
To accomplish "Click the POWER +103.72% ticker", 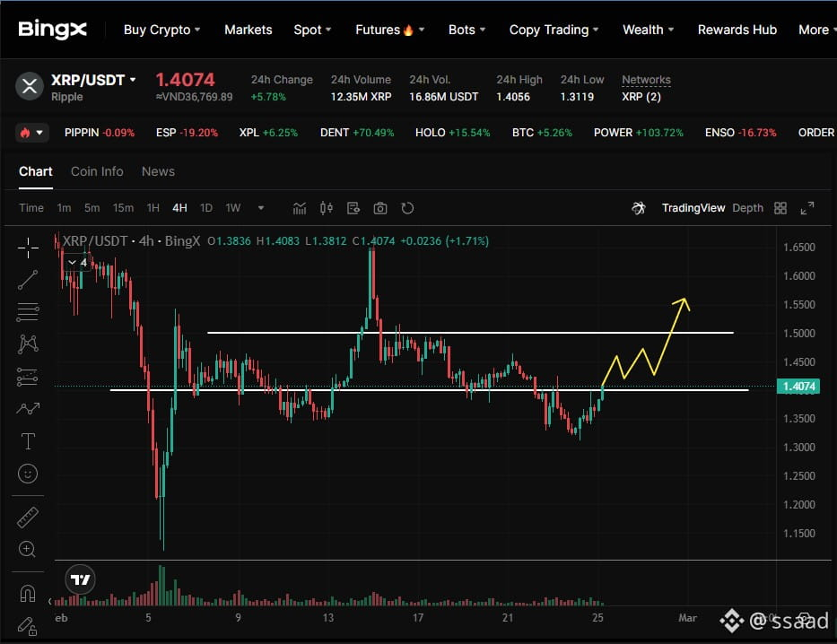I will [x=639, y=133].
